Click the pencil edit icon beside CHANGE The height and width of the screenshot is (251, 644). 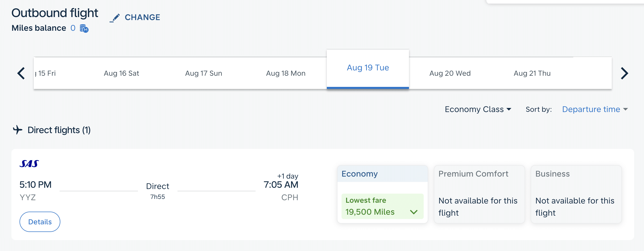click(115, 18)
